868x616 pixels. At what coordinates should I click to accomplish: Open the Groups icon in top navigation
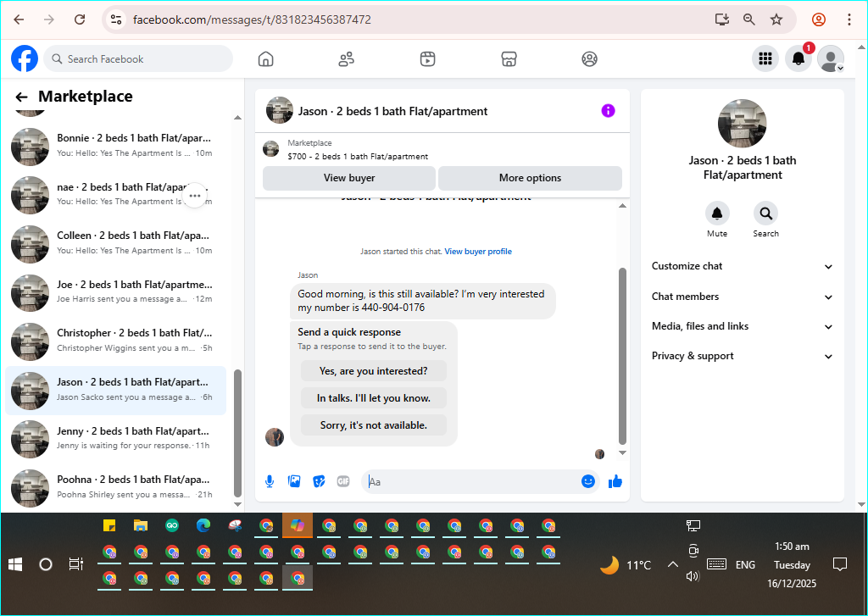(590, 58)
